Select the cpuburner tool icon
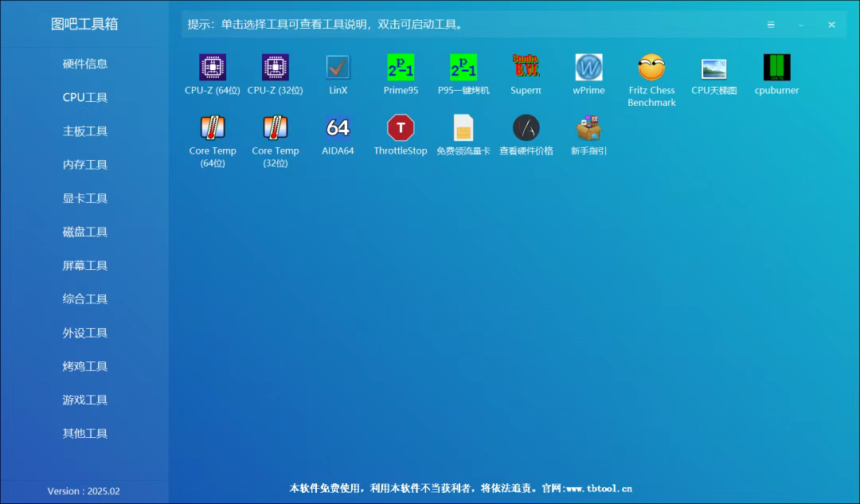 [776, 68]
